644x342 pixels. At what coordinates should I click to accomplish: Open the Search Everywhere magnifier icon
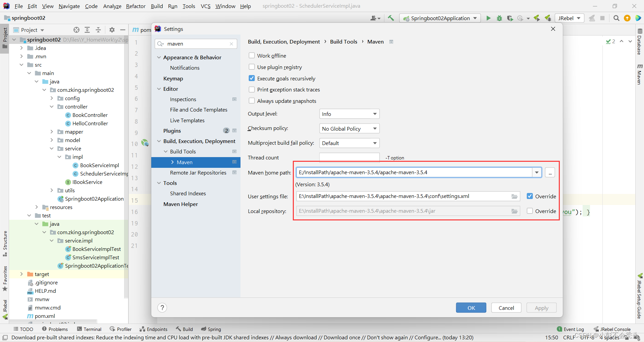pos(616,18)
